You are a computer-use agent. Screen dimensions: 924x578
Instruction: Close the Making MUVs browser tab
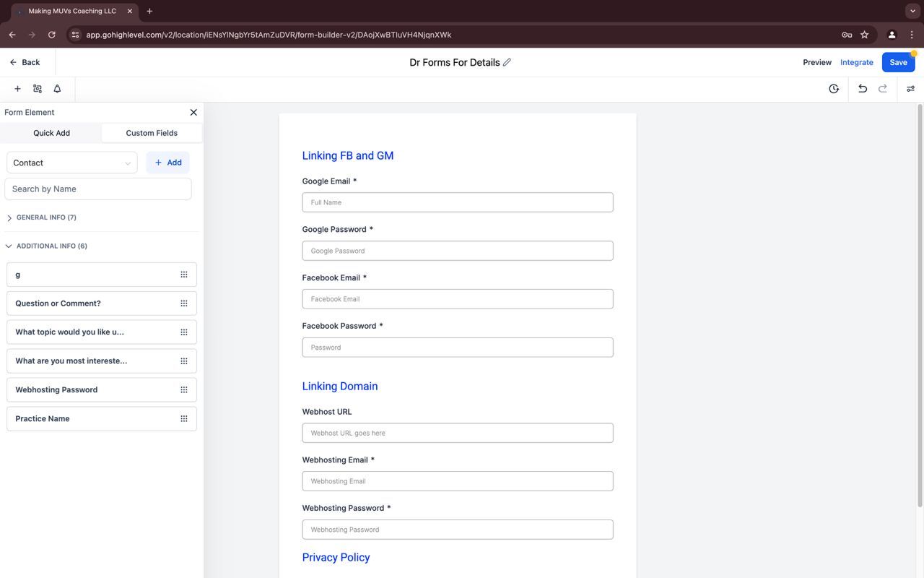tap(130, 11)
